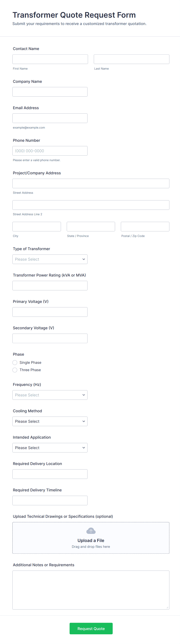Expand the Frequency (Hz) dropdown
This screenshot has width=180, height=644.
(50, 395)
